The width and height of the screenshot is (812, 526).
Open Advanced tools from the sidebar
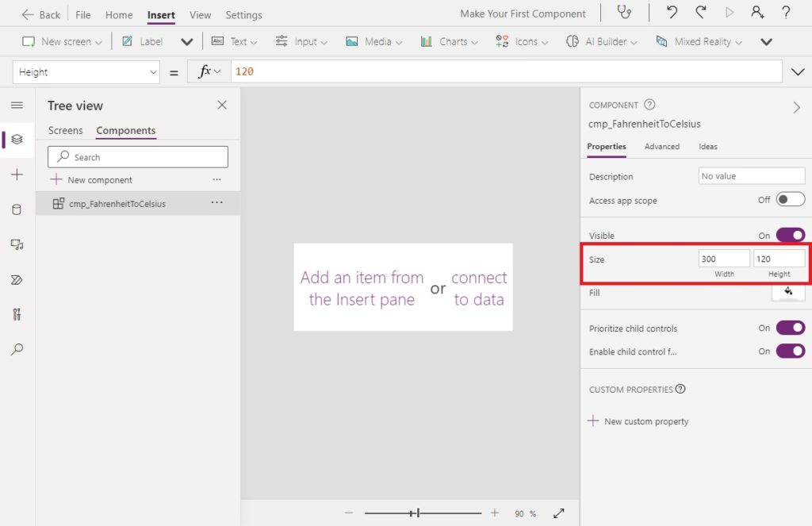click(x=17, y=314)
